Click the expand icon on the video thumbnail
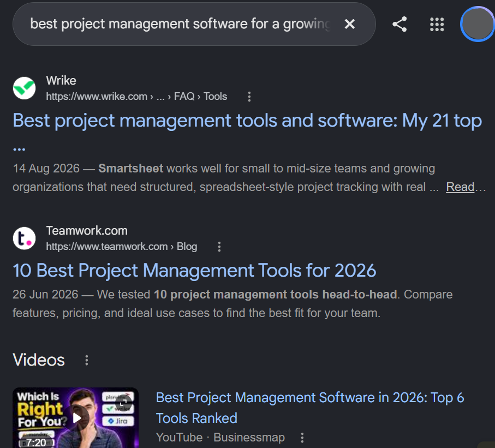 [x=123, y=402]
